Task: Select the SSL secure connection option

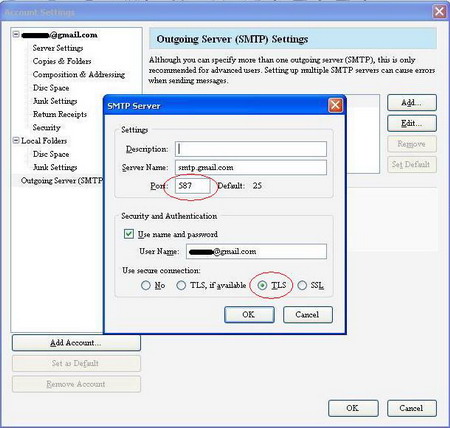Action: coord(302,285)
